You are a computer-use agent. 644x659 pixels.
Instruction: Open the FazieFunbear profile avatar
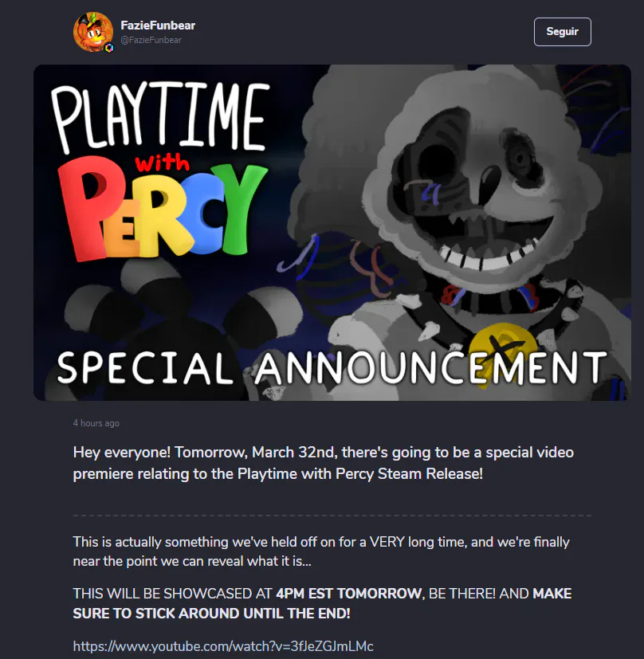pyautogui.click(x=93, y=32)
